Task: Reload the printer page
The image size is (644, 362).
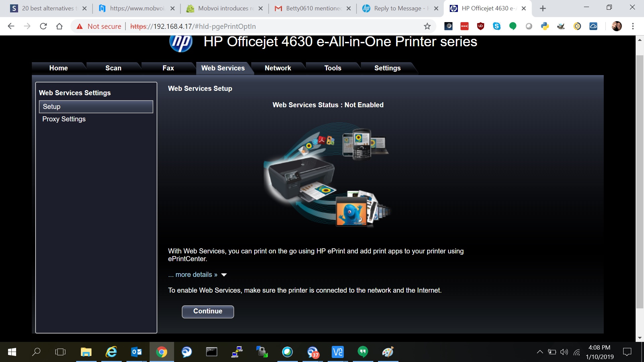Action: pos(43,26)
